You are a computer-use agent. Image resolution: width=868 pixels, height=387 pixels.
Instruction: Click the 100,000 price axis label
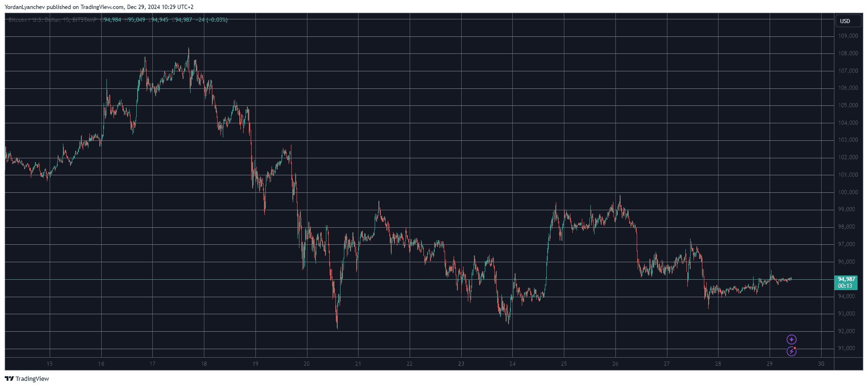848,192
